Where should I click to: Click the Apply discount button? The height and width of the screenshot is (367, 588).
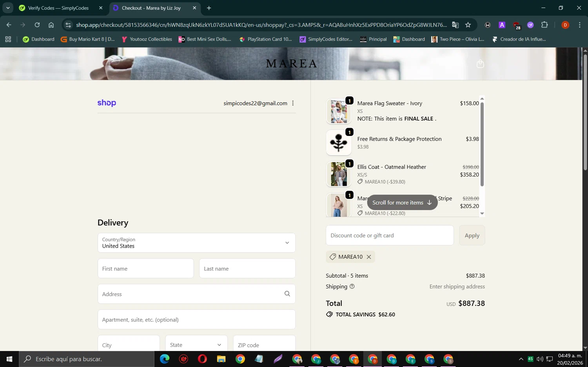(472, 235)
